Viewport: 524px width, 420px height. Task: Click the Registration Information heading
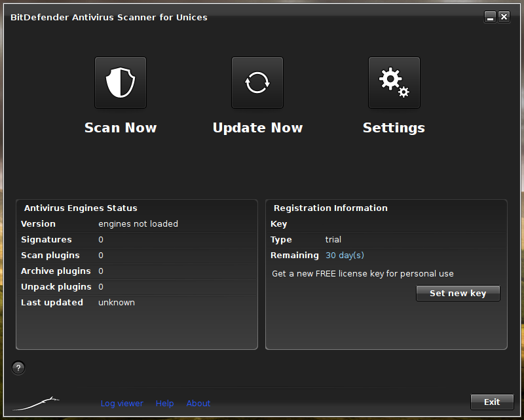pyautogui.click(x=331, y=208)
